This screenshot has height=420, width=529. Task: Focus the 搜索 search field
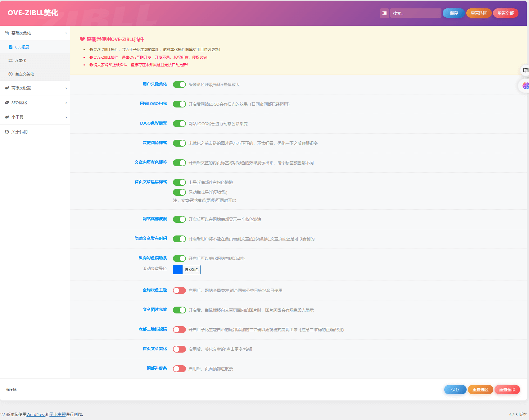point(416,13)
